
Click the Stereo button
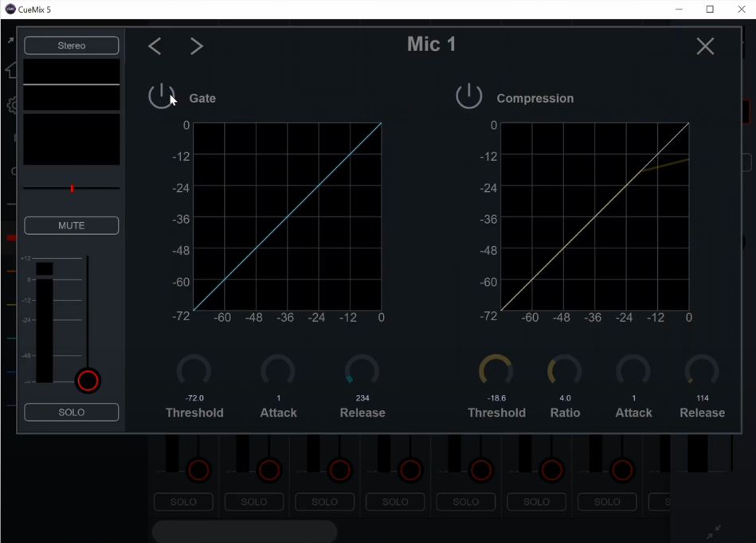(72, 45)
